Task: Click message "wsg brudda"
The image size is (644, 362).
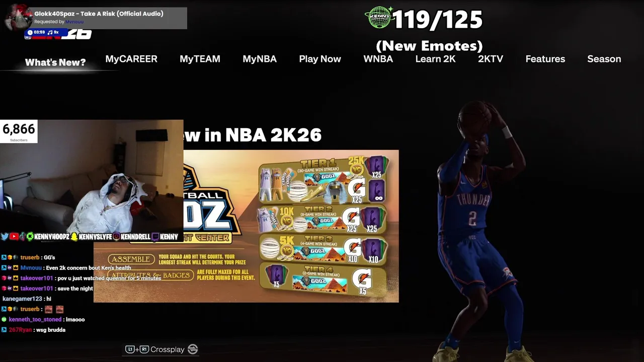Action: [x=50, y=330]
